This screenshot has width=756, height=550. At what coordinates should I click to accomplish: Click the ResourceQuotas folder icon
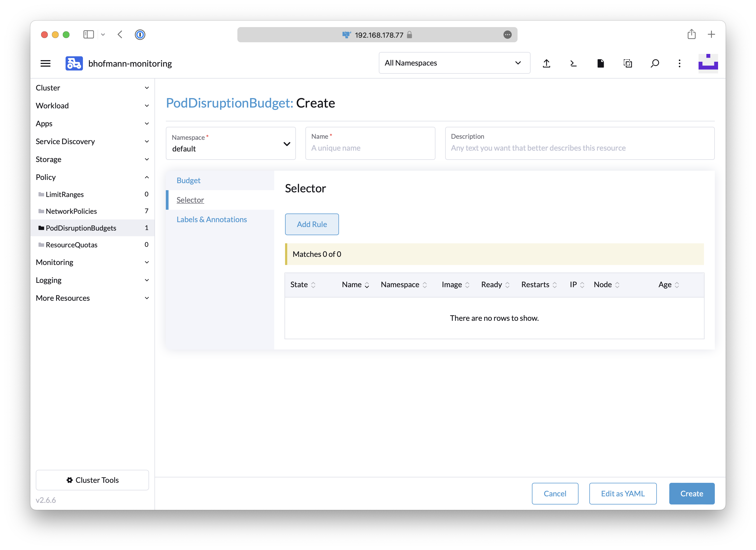click(x=41, y=245)
